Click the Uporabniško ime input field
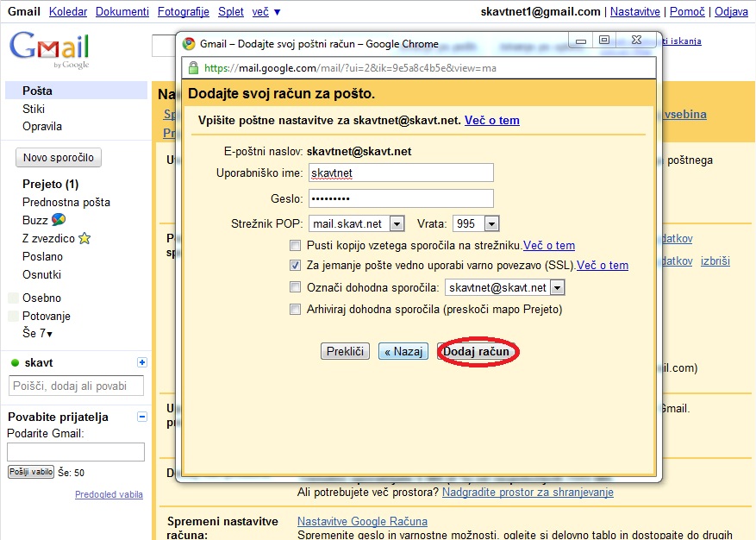756x540 pixels. pos(401,173)
